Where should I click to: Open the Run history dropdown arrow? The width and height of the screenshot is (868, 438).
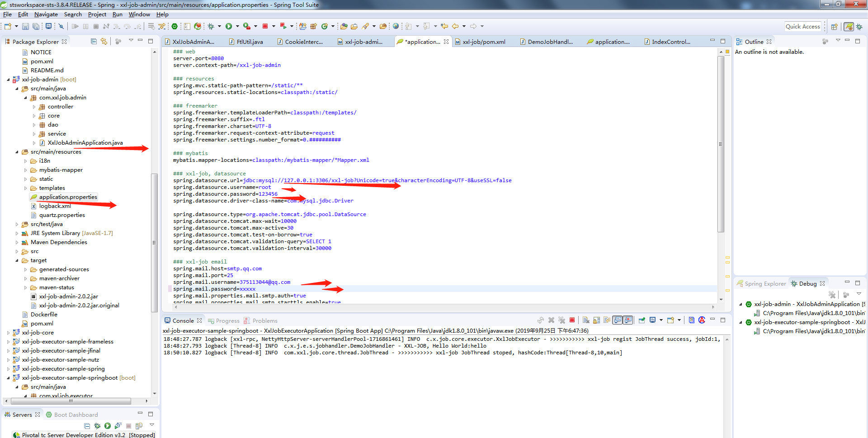pos(237,26)
